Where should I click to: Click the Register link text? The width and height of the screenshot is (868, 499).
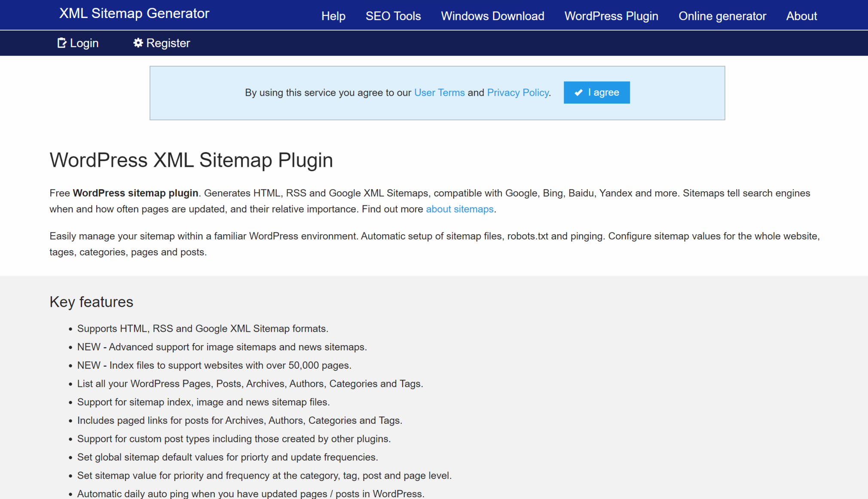coord(168,43)
